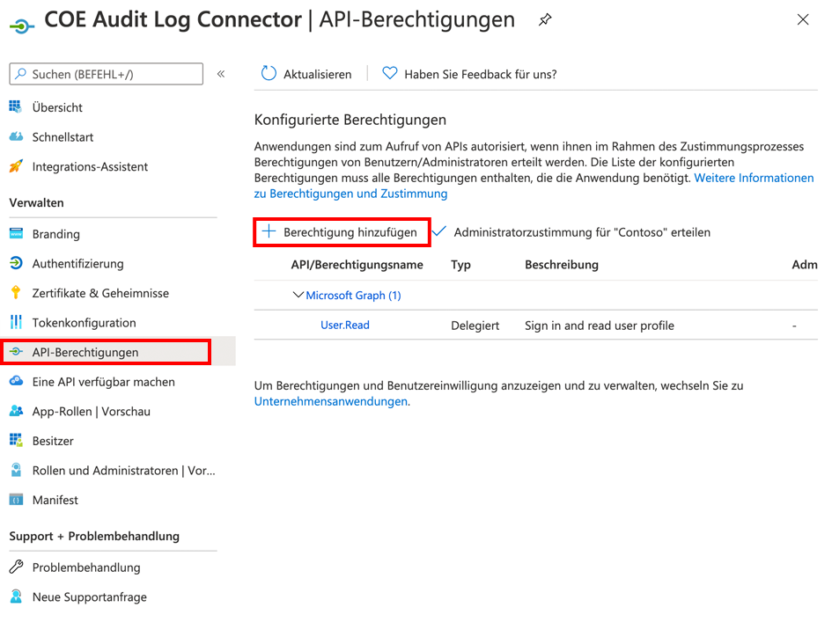Click the feedback heart icon
This screenshot has width=832, height=644.
tap(390, 73)
